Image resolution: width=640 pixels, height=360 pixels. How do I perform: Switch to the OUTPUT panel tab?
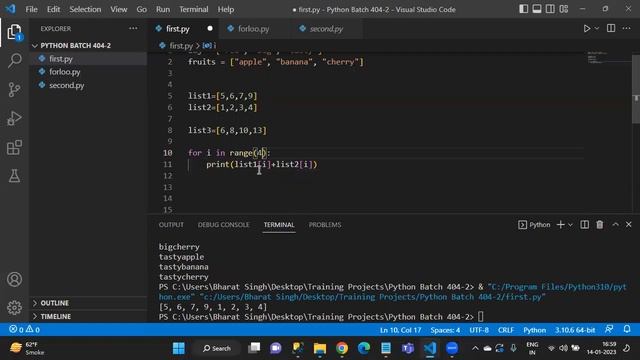point(171,224)
